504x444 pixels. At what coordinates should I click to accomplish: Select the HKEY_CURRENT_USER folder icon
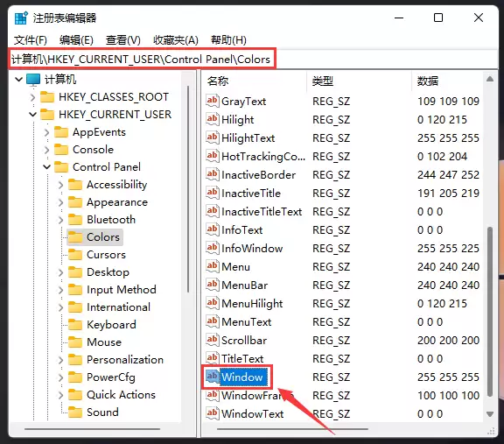pyautogui.click(x=47, y=114)
